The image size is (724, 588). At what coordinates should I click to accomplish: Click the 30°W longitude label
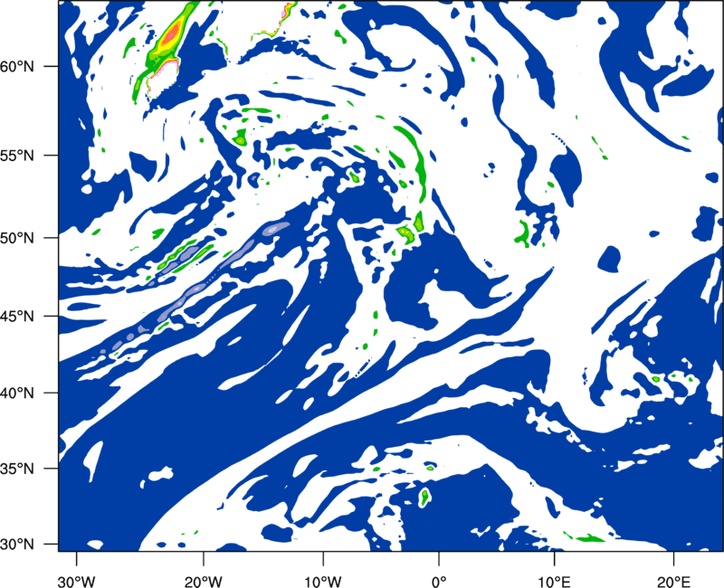click(x=77, y=581)
